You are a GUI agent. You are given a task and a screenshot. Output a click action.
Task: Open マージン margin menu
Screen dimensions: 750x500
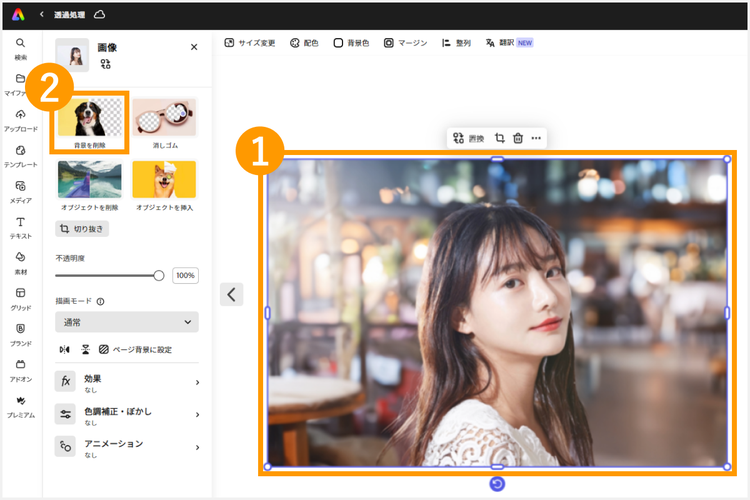click(x=405, y=43)
